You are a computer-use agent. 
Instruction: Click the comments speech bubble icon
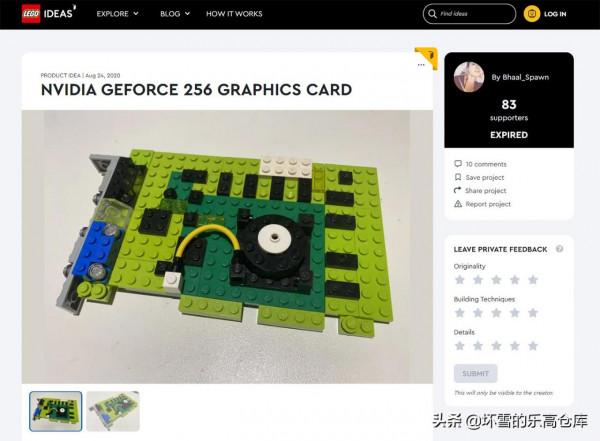[x=458, y=163]
